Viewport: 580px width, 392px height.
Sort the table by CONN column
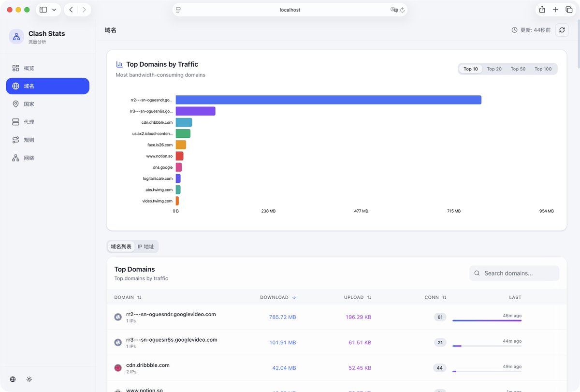click(x=435, y=297)
